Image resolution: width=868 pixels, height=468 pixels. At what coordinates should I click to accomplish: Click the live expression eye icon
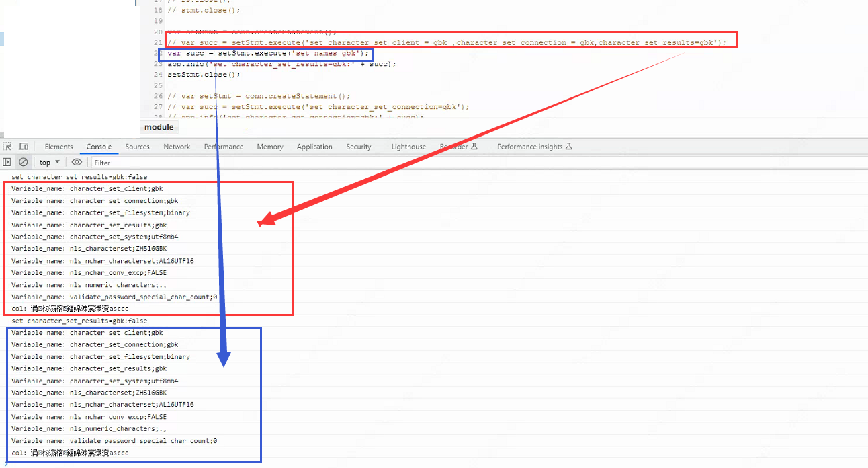tap(77, 162)
